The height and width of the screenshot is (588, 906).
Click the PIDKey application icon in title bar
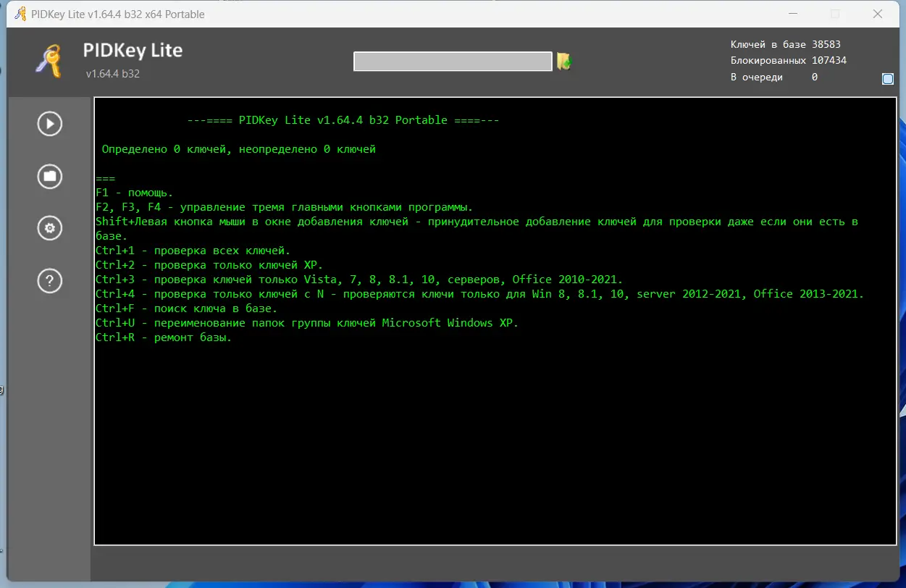(19, 14)
